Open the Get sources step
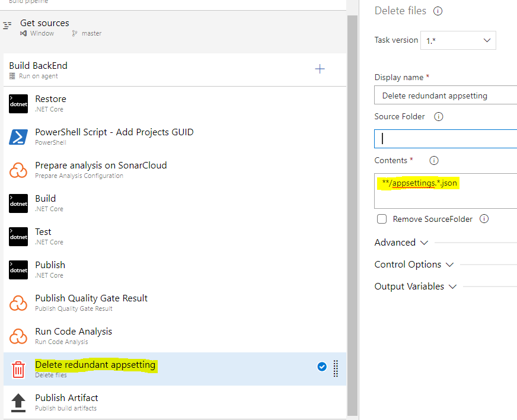Viewport: 517px width, 420px height. click(44, 23)
